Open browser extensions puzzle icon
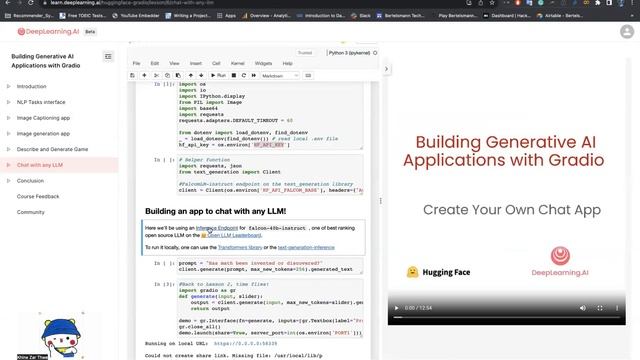The height and width of the screenshot is (360, 640). 598,3
